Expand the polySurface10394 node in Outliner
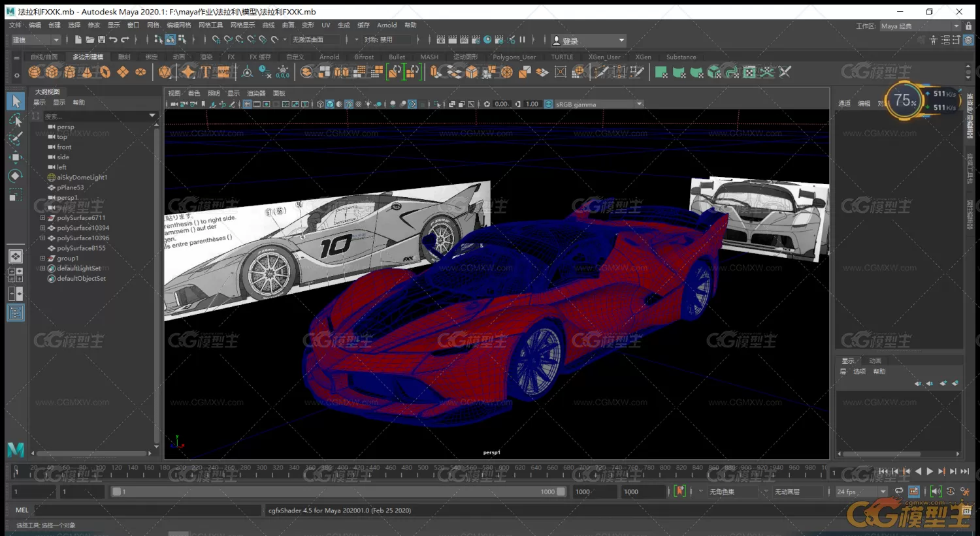 pyautogui.click(x=42, y=228)
